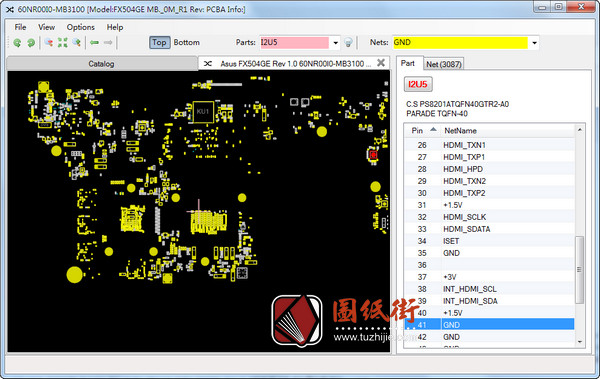Select pin 33 HDMI_SDATA row
This screenshot has height=379, width=600.
click(x=489, y=229)
